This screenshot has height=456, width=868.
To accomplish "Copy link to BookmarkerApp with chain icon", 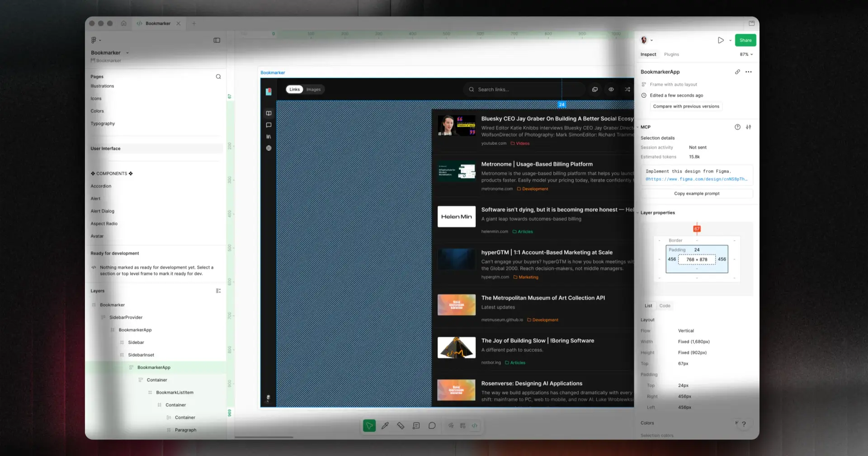I will point(737,72).
